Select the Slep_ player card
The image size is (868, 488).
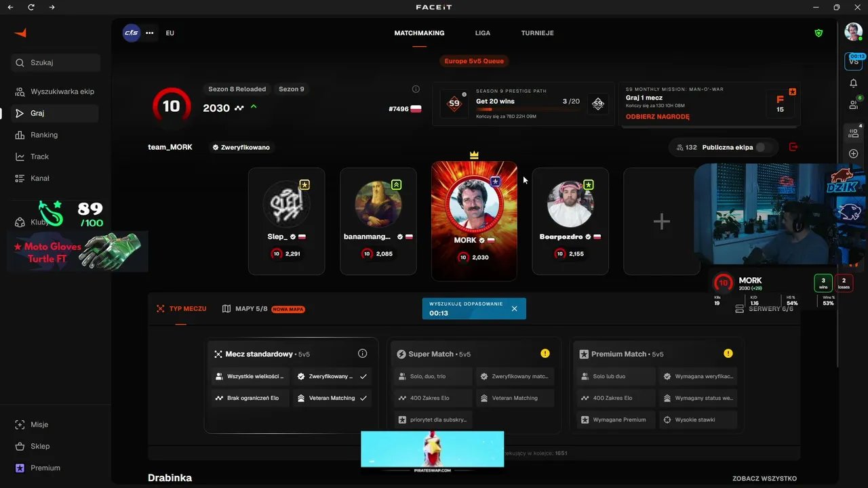click(286, 222)
